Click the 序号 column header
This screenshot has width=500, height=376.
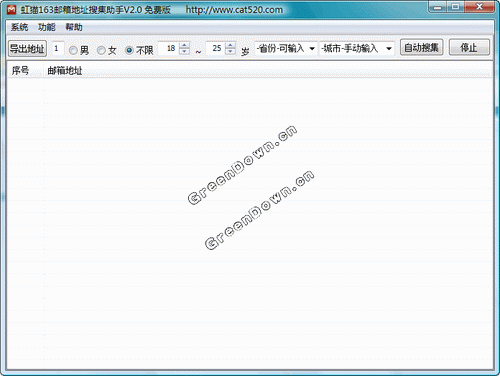(20, 70)
